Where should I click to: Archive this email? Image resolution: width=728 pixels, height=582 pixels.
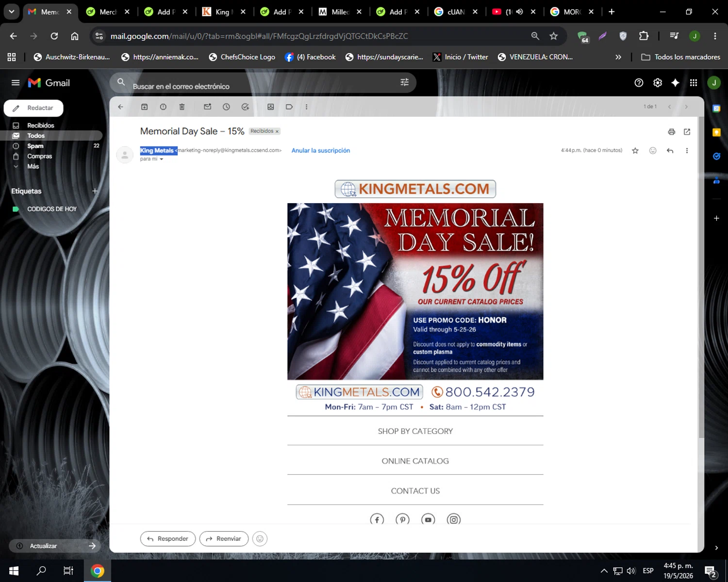(x=145, y=107)
